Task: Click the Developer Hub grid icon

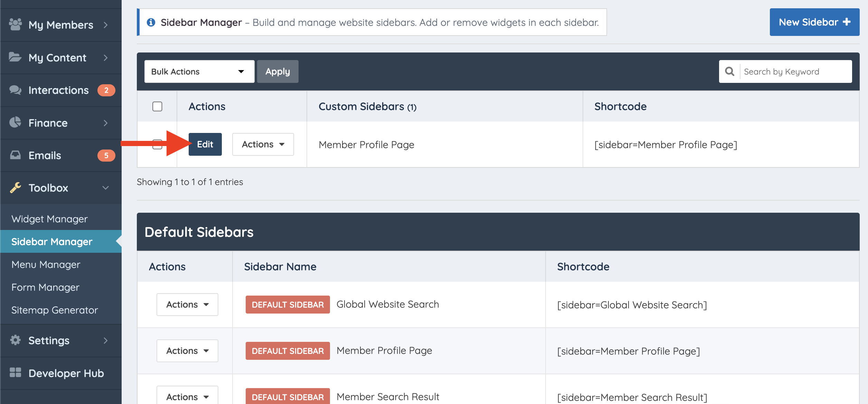Action: coord(15,373)
